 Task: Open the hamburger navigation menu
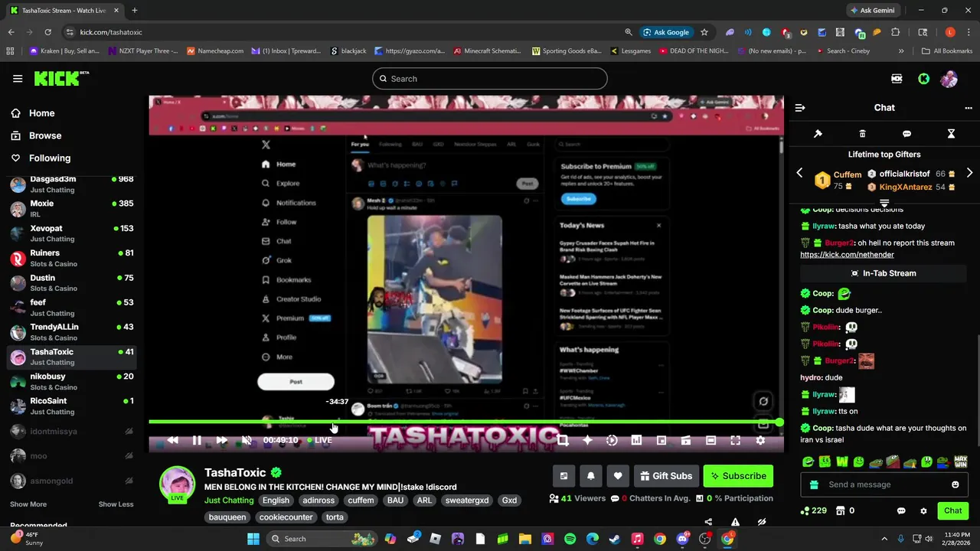[18, 79]
